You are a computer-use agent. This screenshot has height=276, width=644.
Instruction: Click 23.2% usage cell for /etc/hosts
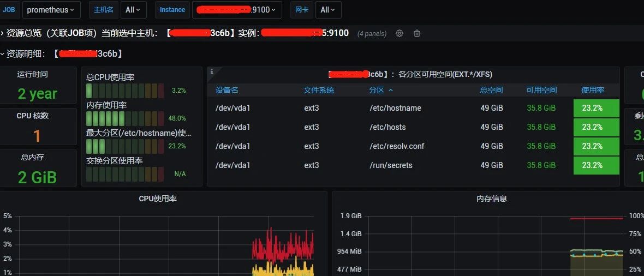(597, 127)
